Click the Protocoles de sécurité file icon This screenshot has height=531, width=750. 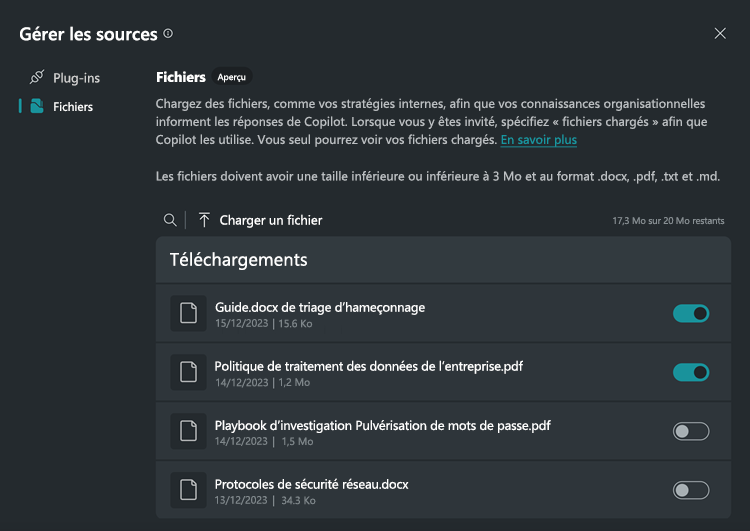pos(188,490)
